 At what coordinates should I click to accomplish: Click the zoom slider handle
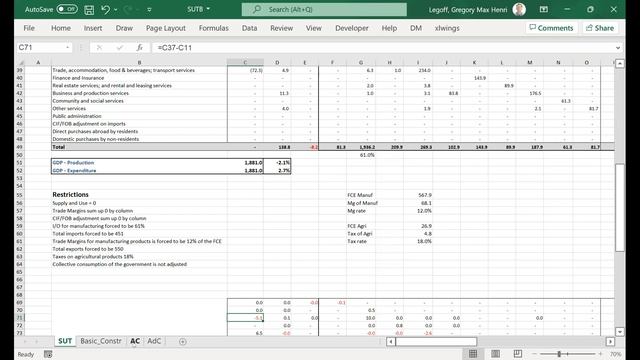[559, 354]
